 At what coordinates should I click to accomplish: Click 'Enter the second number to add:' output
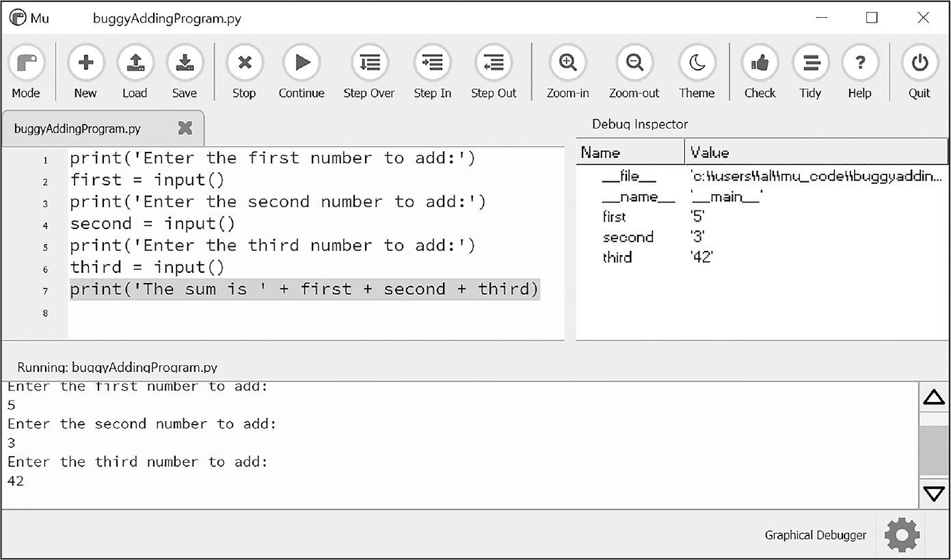[x=142, y=424]
